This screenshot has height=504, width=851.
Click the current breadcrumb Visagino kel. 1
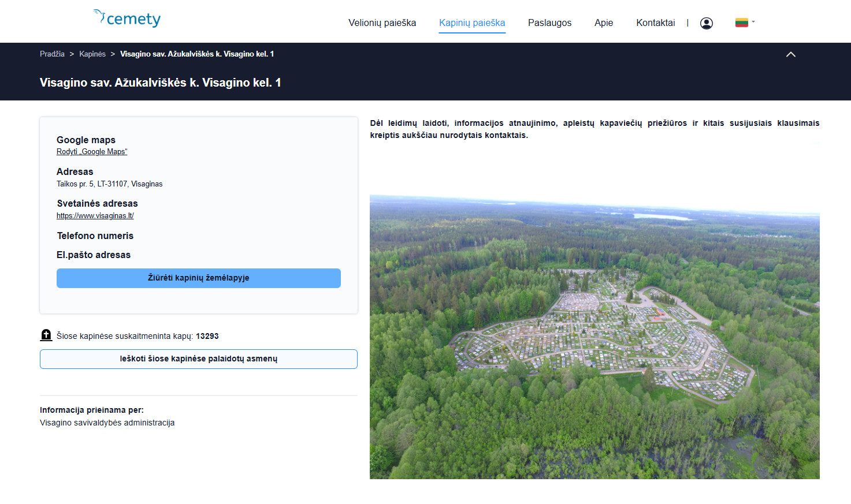click(x=197, y=54)
